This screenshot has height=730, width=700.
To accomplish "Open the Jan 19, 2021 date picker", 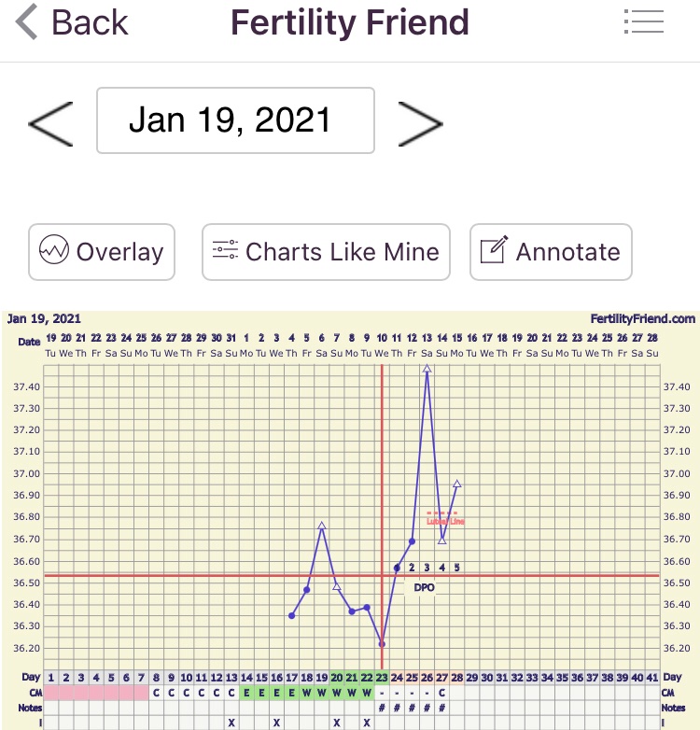I will tap(235, 120).
